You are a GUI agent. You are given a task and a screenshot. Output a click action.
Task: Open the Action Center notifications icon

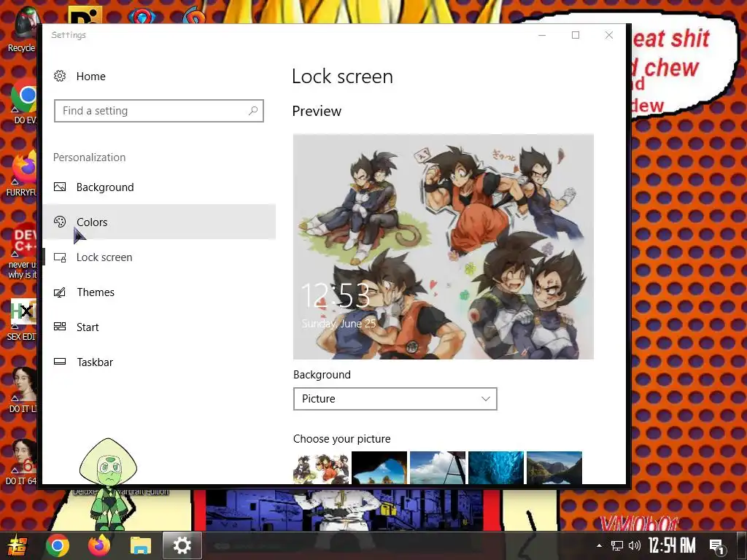point(717,546)
